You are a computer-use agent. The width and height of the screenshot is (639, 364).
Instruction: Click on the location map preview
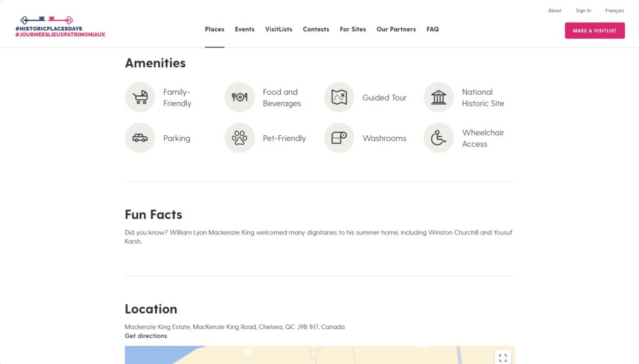point(312,355)
